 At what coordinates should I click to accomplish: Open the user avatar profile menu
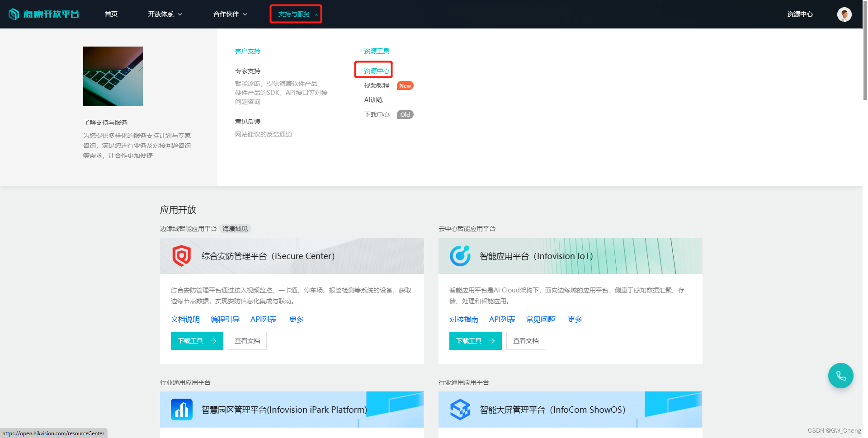point(844,14)
